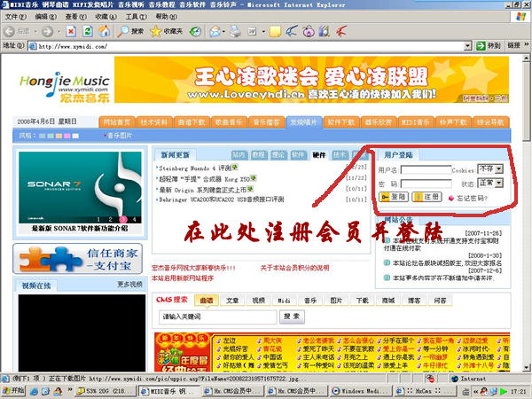Open the Steinberg Nuendo 4 评测 news link
Screen dimensions: 532x399
[x=195, y=168]
